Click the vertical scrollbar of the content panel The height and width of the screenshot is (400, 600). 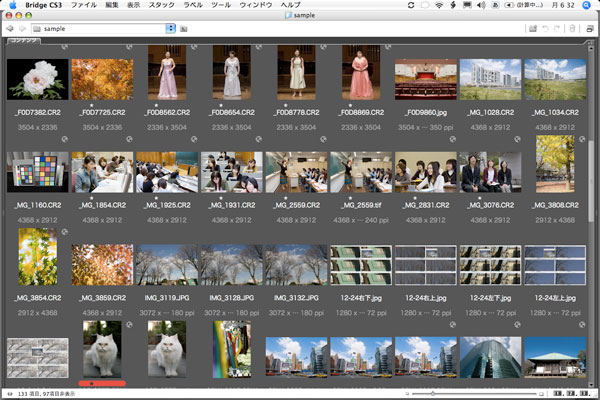pos(591,180)
